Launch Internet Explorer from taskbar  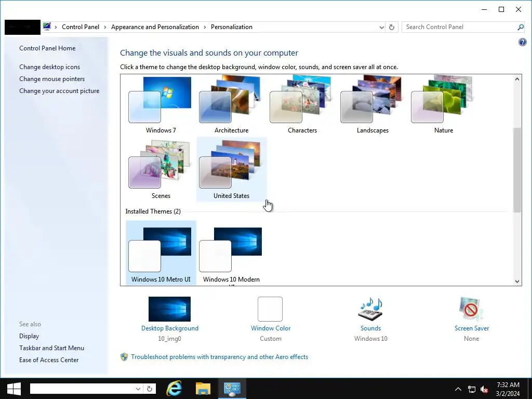tap(174, 389)
